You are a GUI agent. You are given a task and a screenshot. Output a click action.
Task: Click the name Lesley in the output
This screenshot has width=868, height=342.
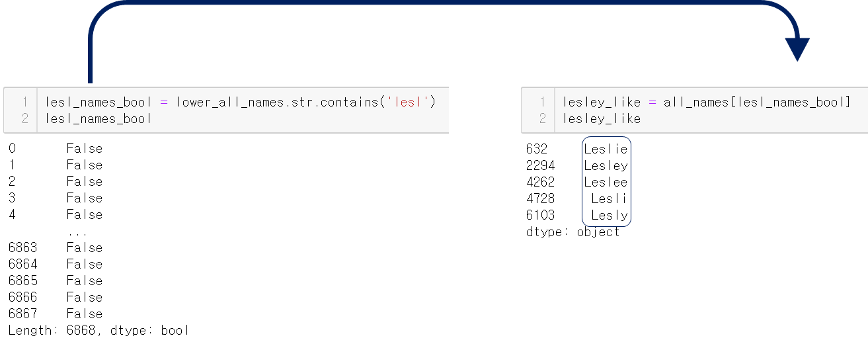(x=606, y=165)
